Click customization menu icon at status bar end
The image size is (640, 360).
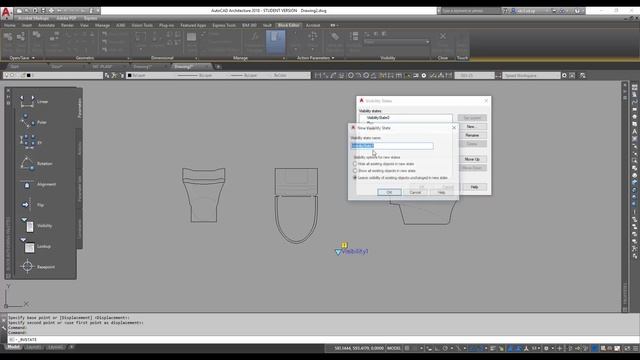click(636, 348)
